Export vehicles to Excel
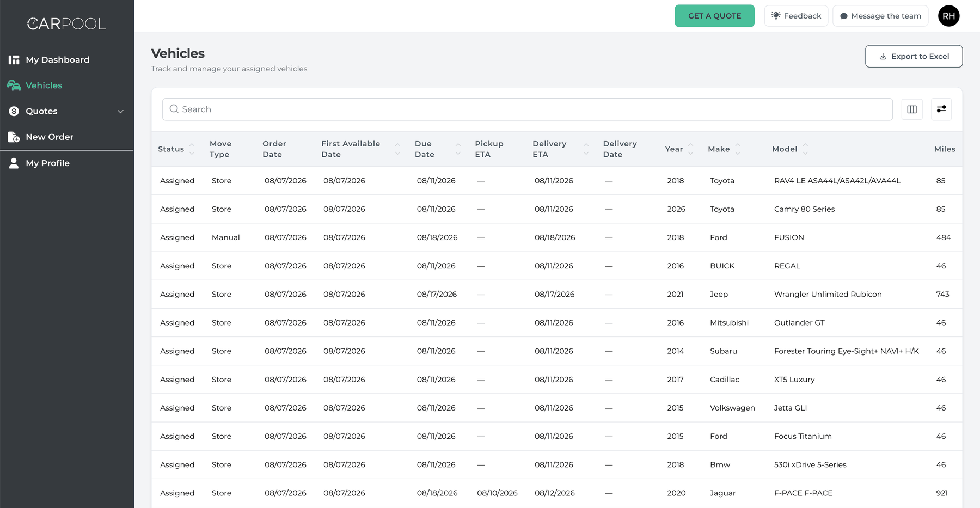The height and width of the screenshot is (508, 980). (x=914, y=57)
